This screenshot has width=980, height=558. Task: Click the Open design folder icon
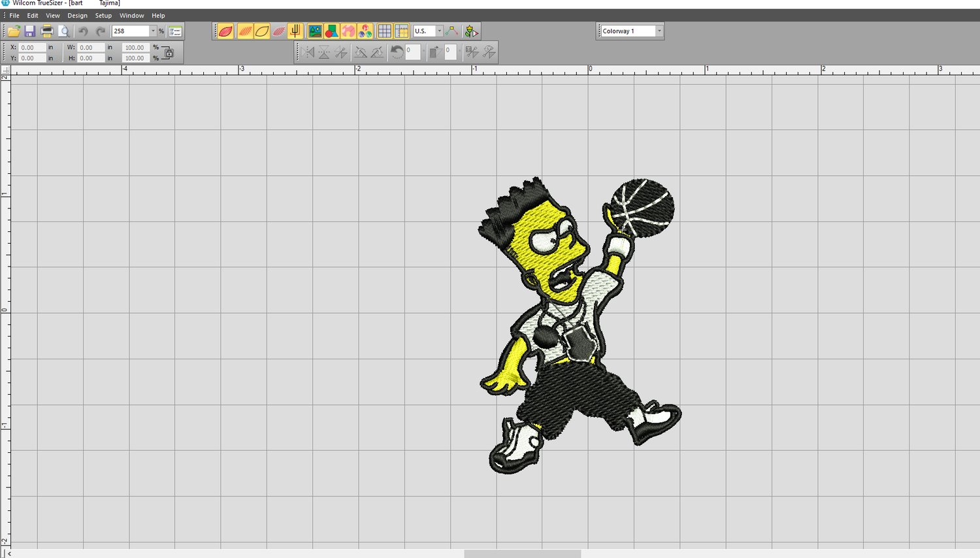click(14, 31)
